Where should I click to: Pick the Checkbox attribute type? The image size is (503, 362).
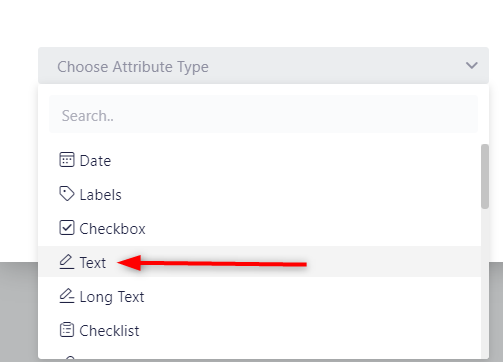(260, 229)
